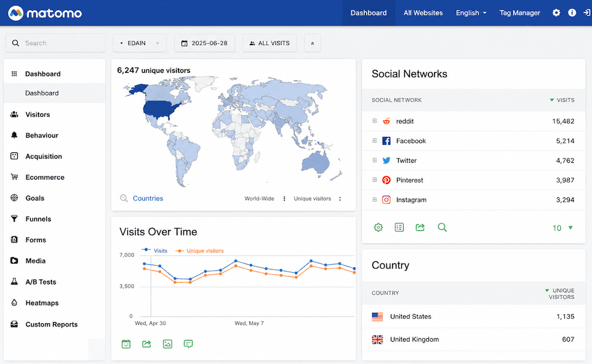Click the Instagram icon
Viewport: 592px width, 364px height.
(386, 199)
